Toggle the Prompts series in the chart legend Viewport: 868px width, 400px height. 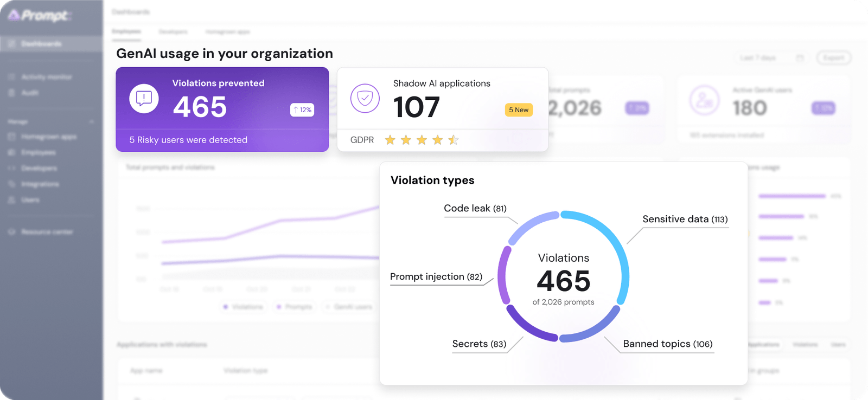click(295, 307)
